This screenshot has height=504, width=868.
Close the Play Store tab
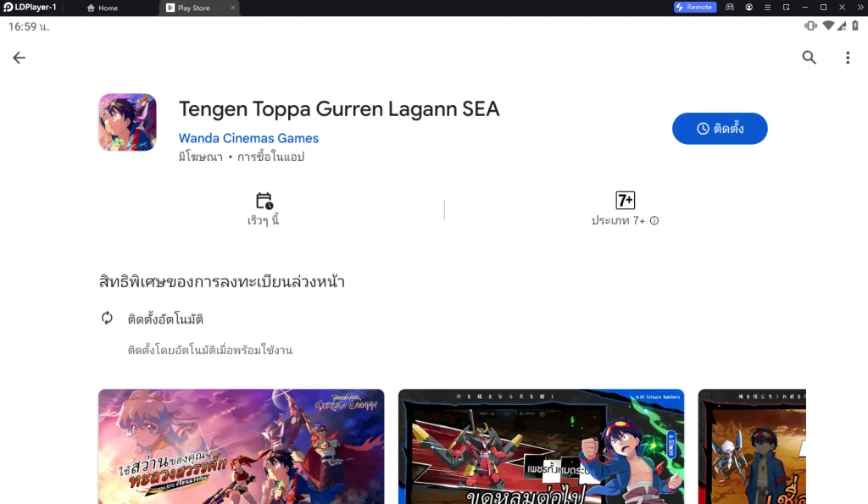[x=232, y=8]
